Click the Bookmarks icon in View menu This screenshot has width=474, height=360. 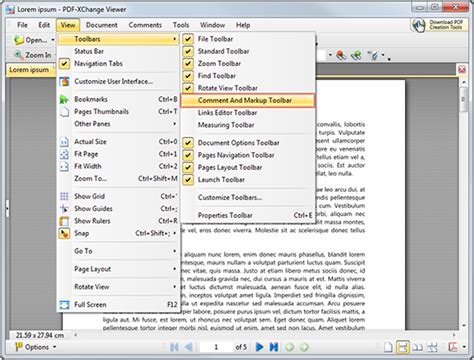click(64, 99)
